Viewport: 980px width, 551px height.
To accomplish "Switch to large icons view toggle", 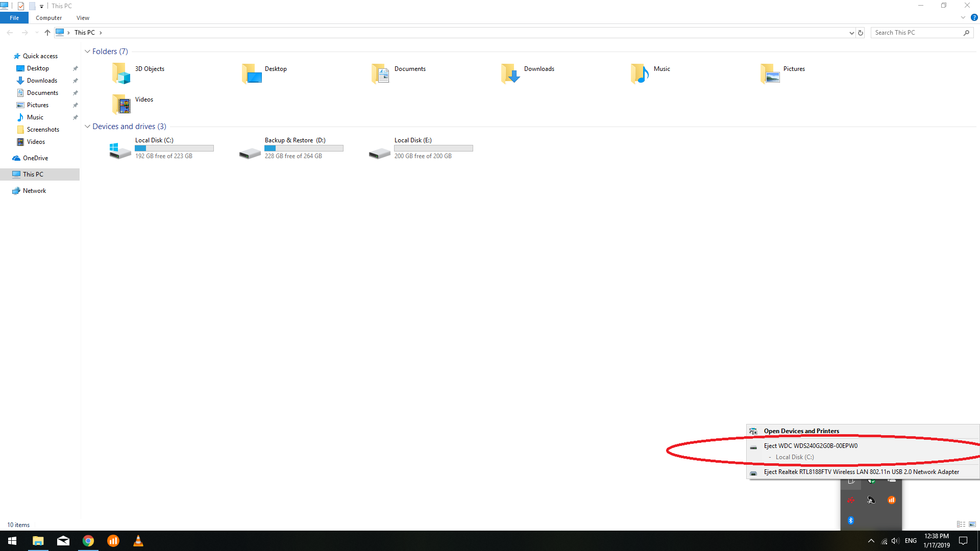I will [x=972, y=524].
